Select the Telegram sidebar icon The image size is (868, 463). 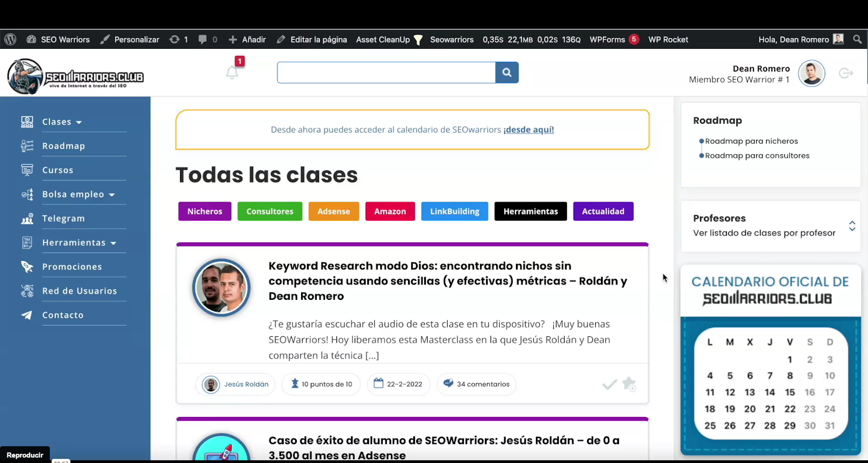coord(27,218)
